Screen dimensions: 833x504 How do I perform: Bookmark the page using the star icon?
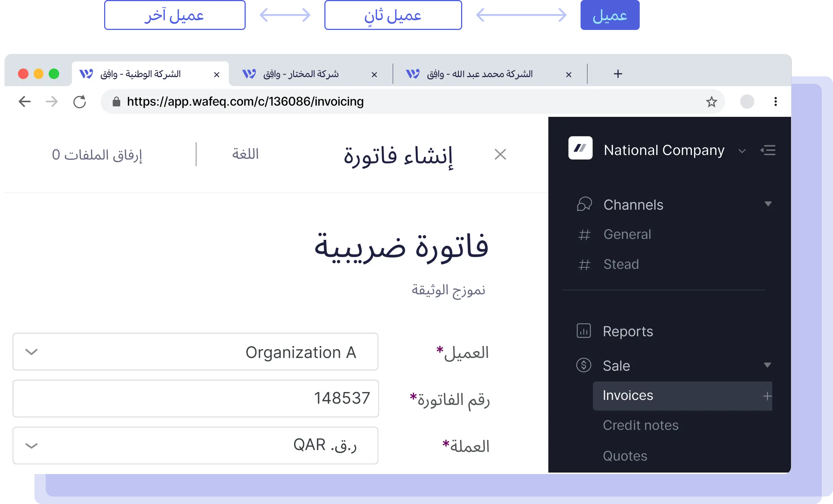(x=711, y=101)
